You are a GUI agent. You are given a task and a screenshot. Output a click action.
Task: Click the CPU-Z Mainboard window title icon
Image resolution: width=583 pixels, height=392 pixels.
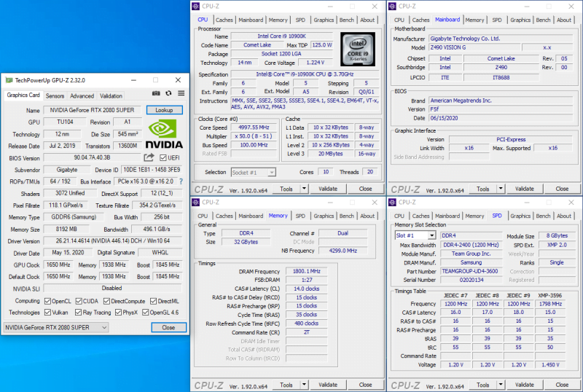point(392,7)
